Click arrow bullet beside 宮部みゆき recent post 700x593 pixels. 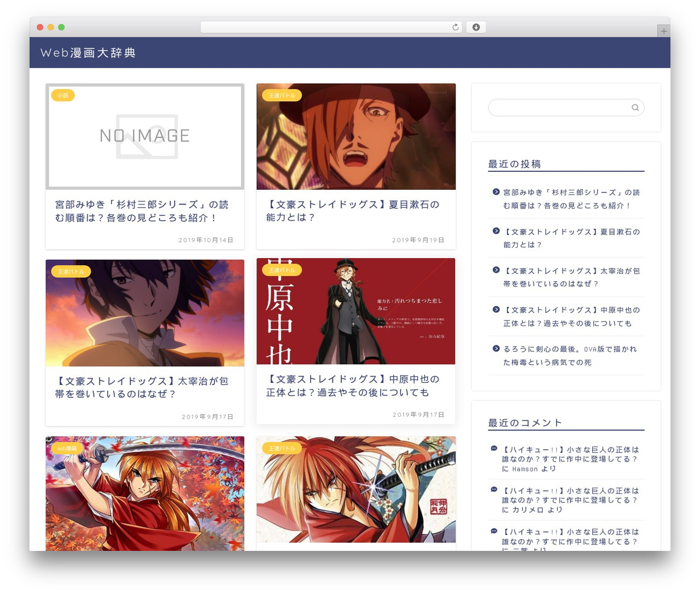click(496, 192)
